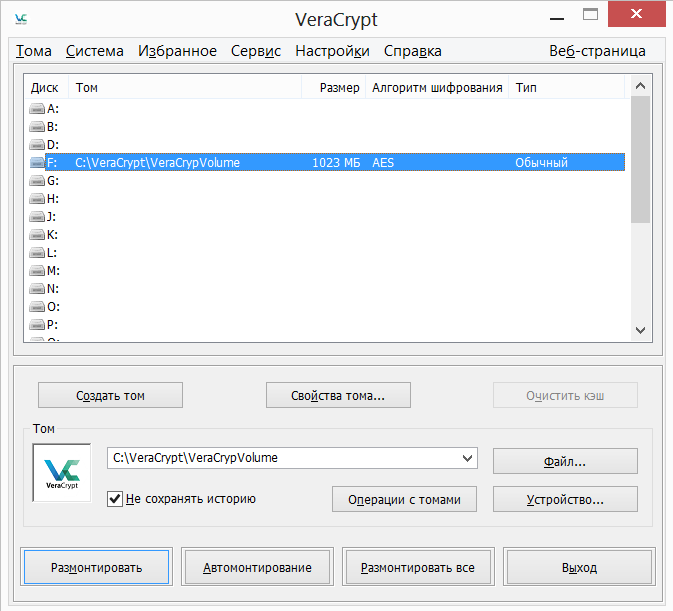Sort by 'Алгоритм шифрования' column header
This screenshot has width=673, height=611.
(437, 88)
